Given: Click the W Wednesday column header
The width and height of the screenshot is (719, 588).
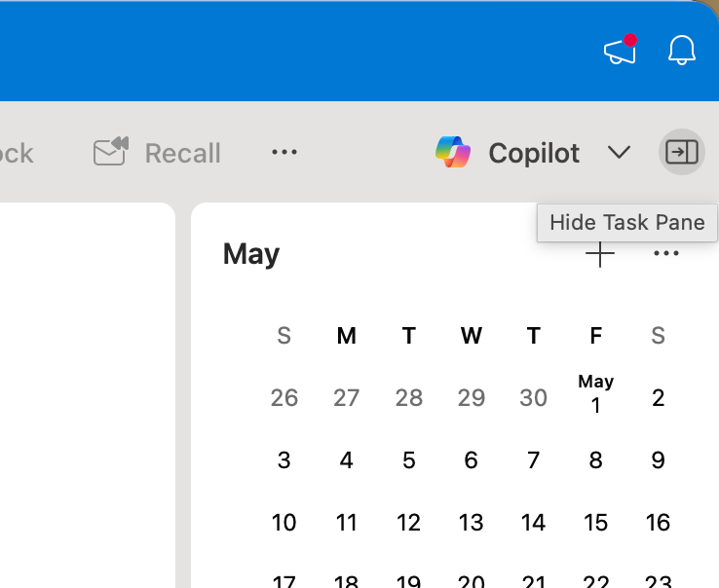Looking at the screenshot, I should (471, 336).
